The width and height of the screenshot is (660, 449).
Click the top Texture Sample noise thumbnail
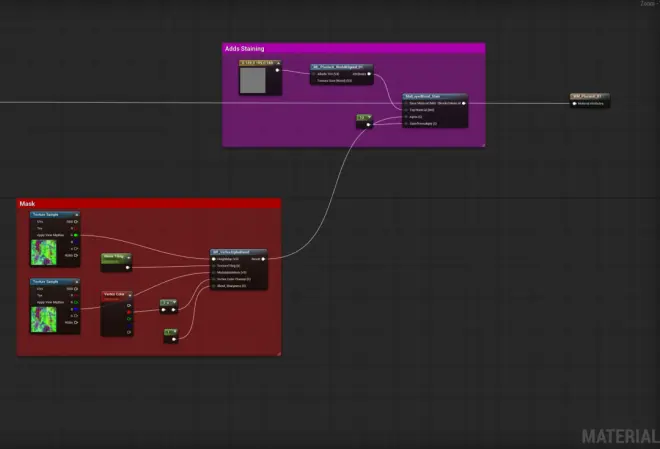[x=44, y=252]
